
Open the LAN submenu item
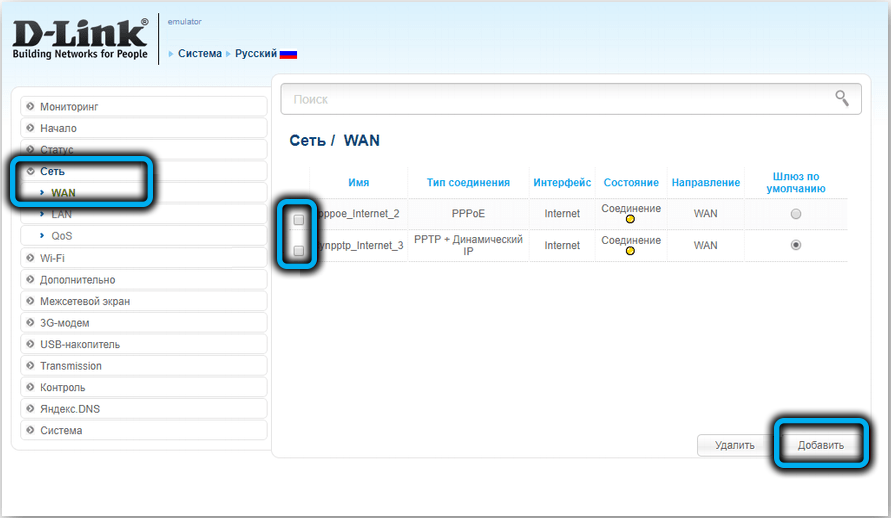click(61, 214)
